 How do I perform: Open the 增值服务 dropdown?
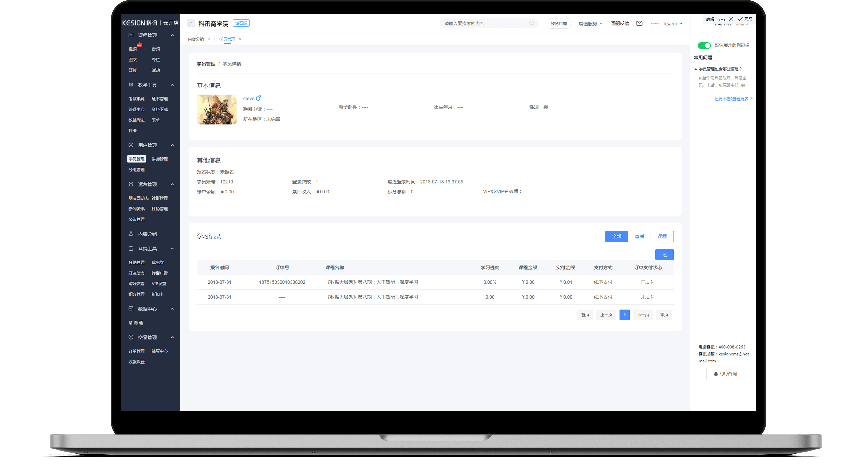[590, 23]
